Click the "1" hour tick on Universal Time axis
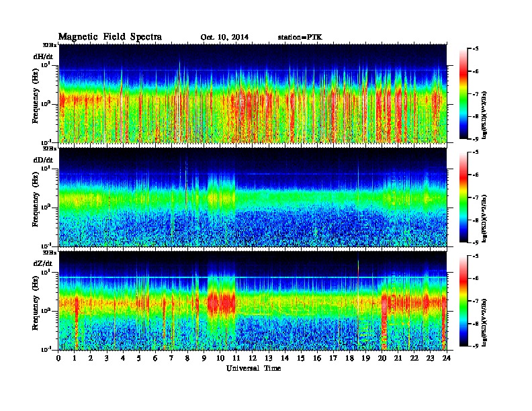 [75, 358]
